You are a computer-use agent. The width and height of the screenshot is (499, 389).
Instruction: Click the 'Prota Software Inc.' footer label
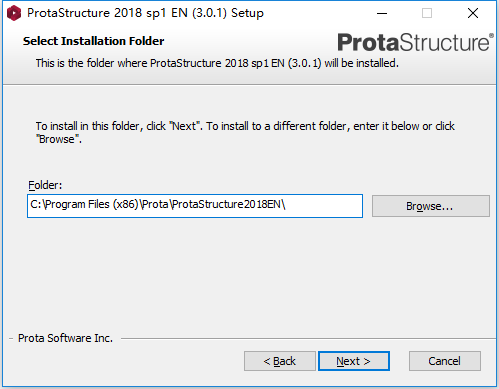[x=65, y=338]
